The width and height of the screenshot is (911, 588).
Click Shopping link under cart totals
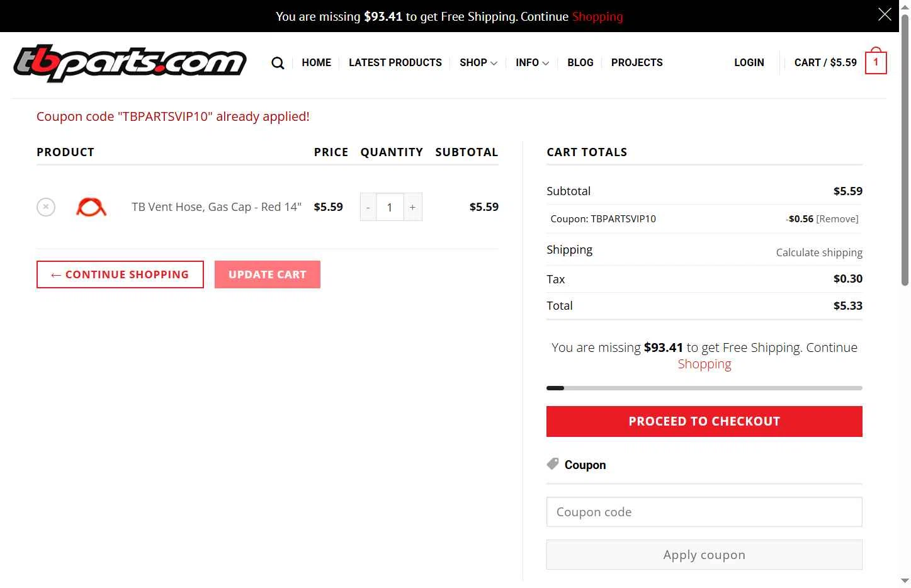(x=704, y=364)
